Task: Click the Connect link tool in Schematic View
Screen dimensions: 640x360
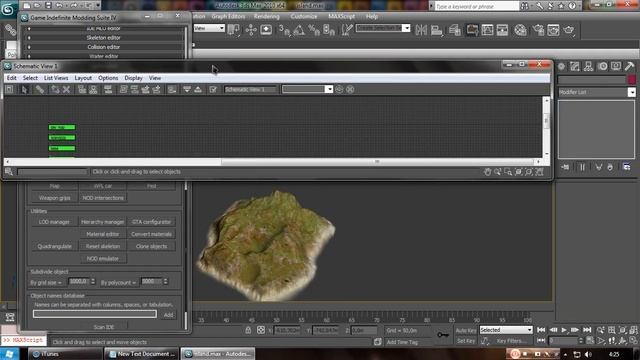Action: (40, 89)
